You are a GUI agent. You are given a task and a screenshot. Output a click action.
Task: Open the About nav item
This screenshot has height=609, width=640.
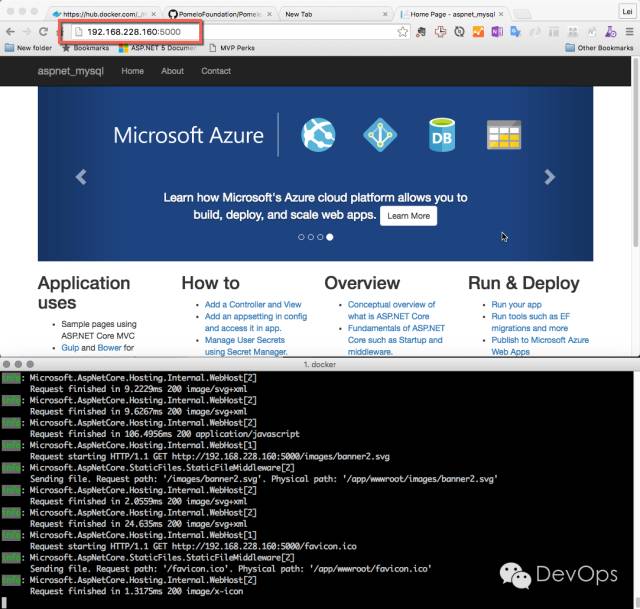click(172, 71)
